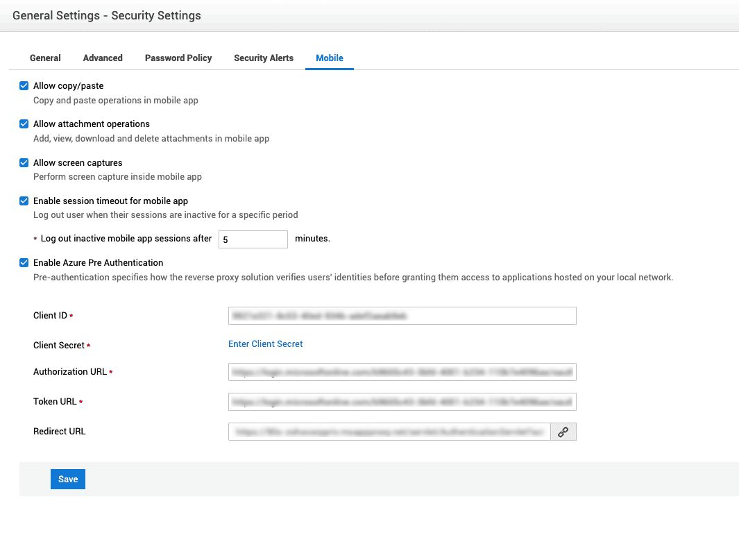Click the Redirect URL text field
Image resolution: width=739 pixels, height=560 pixels.
389,432
